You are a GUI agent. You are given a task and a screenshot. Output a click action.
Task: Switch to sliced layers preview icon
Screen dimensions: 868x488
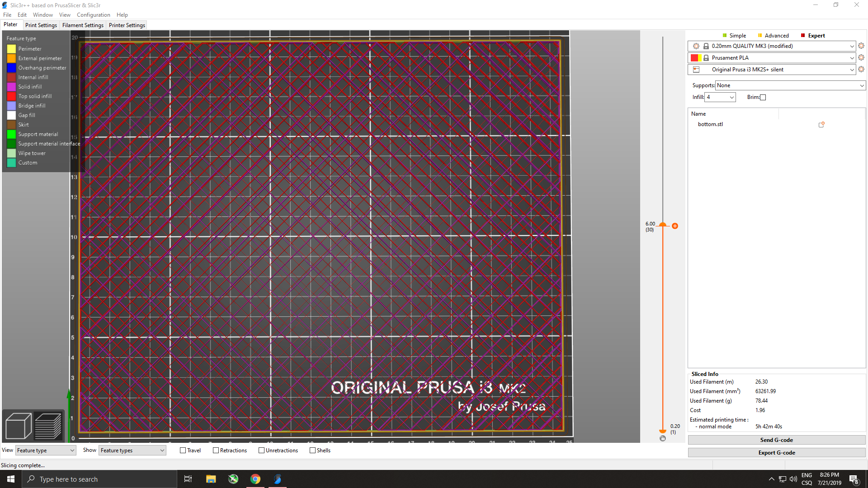48,426
